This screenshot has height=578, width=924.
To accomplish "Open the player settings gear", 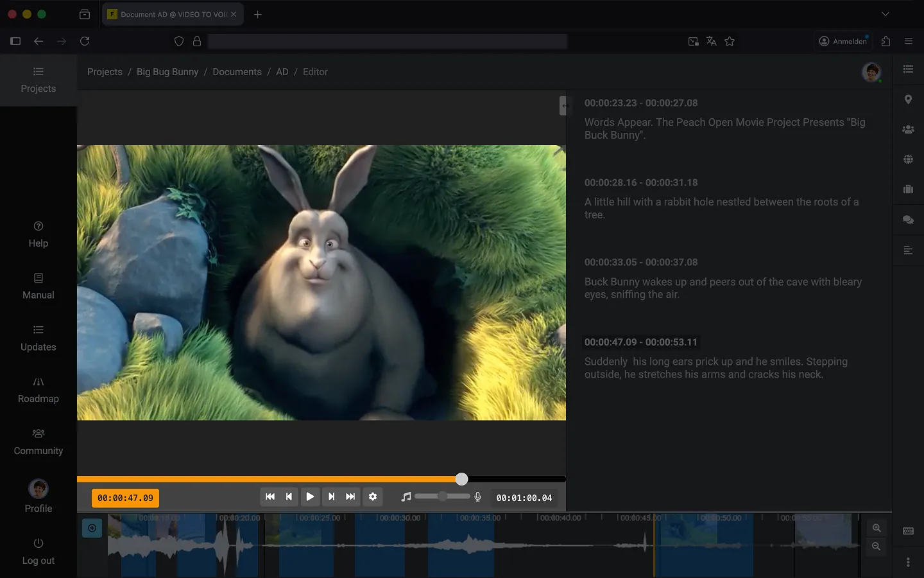I will (373, 496).
